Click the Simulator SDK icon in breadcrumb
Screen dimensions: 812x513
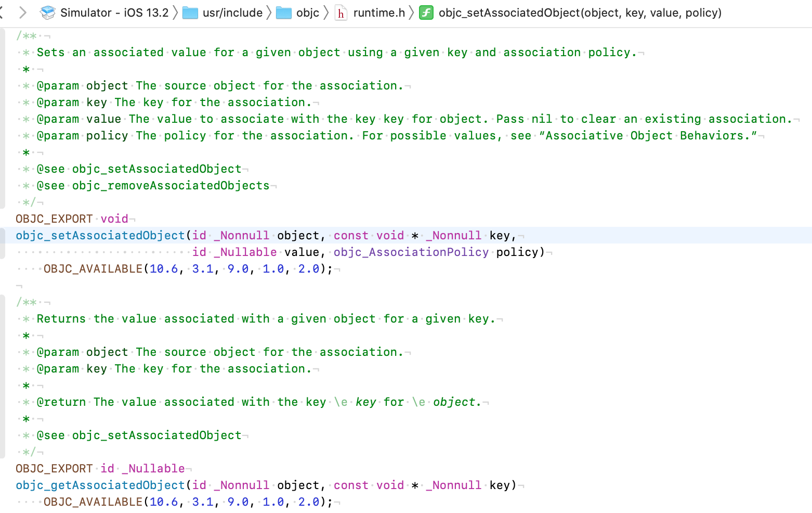point(48,12)
